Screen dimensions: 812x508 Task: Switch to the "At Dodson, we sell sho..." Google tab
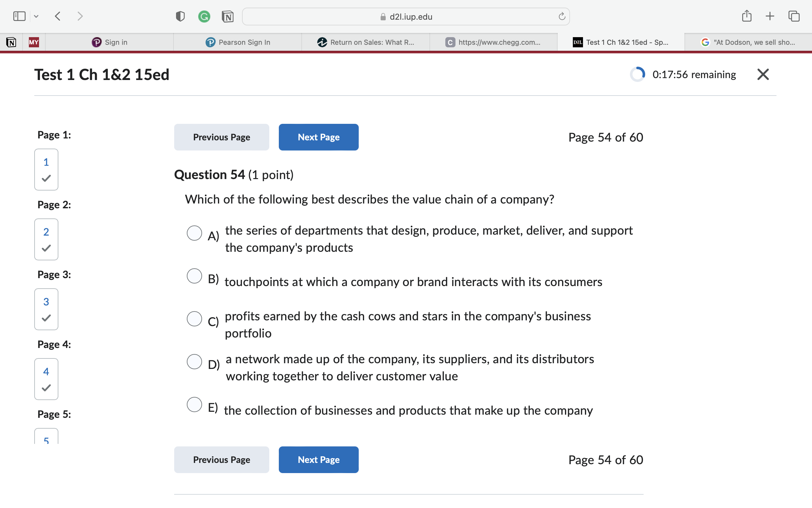748,42
